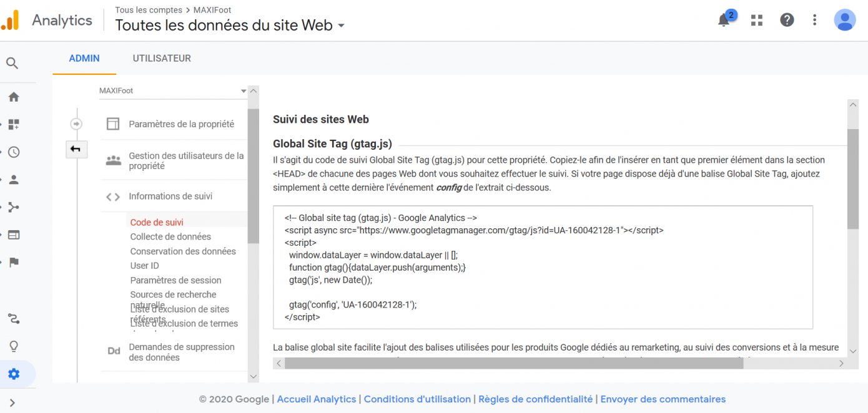Click the Suivi des sites Web heading

coord(321,119)
